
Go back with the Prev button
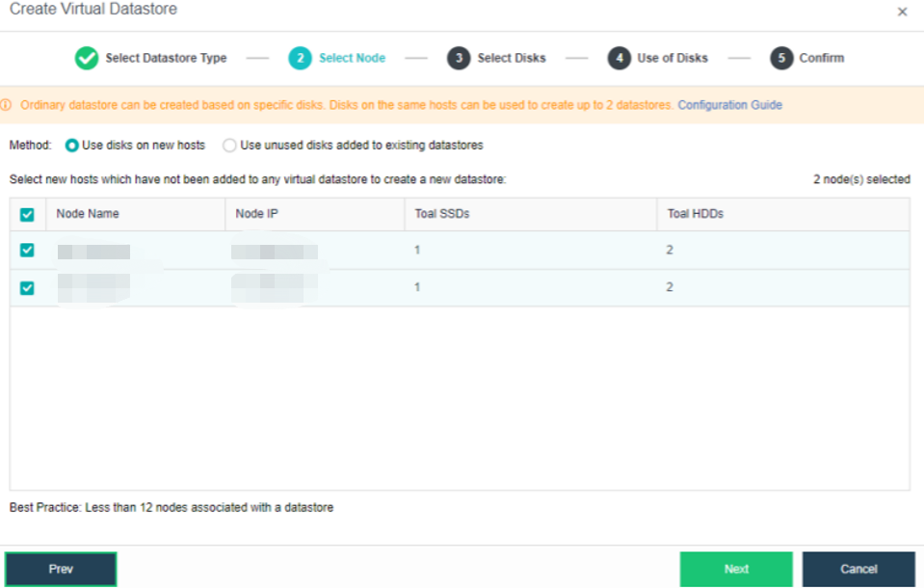[x=61, y=569]
